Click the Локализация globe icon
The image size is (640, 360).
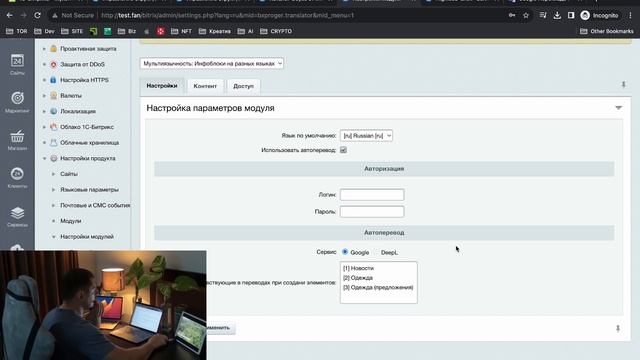coord(53,111)
